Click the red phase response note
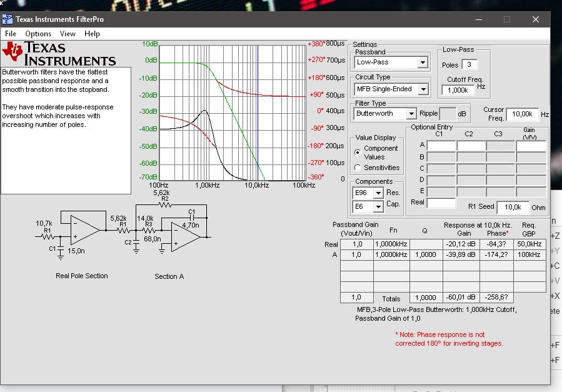Image resolution: width=562 pixels, height=392 pixels. (x=449, y=339)
